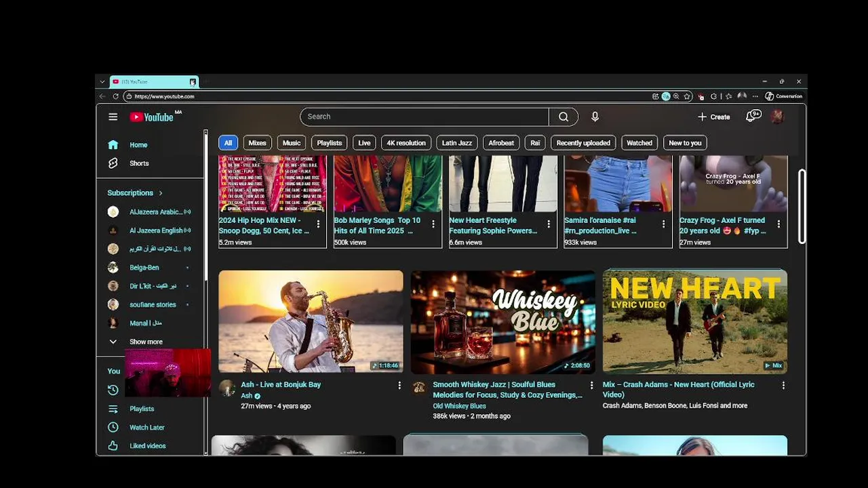Open the Ash - Live at Bonjuk Bay title
868x488 pixels.
coord(281,384)
